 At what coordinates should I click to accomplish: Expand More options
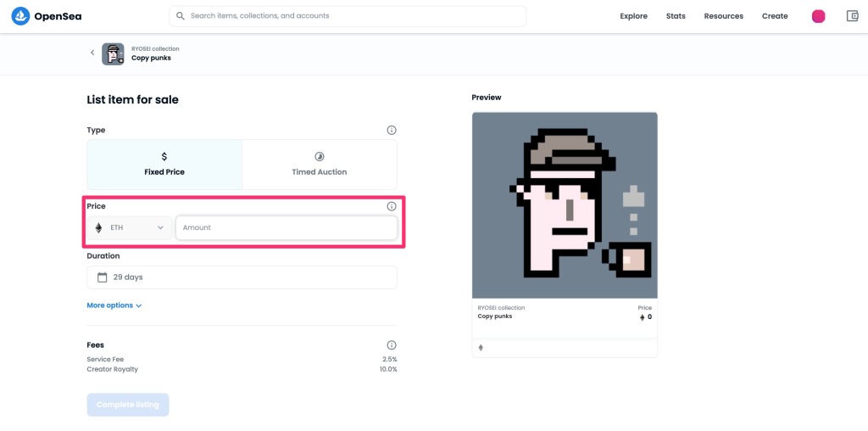pyautogui.click(x=114, y=305)
